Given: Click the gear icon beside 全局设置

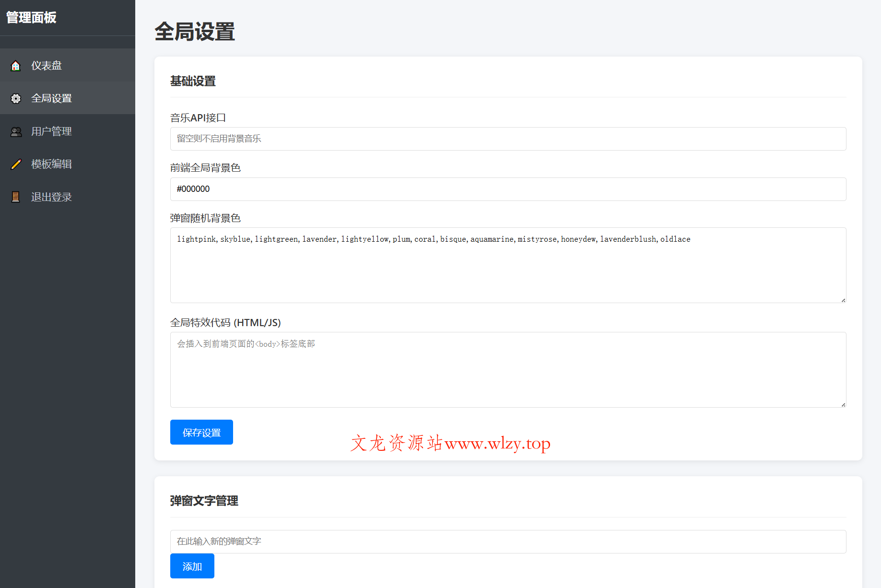Looking at the screenshot, I should 16,98.
